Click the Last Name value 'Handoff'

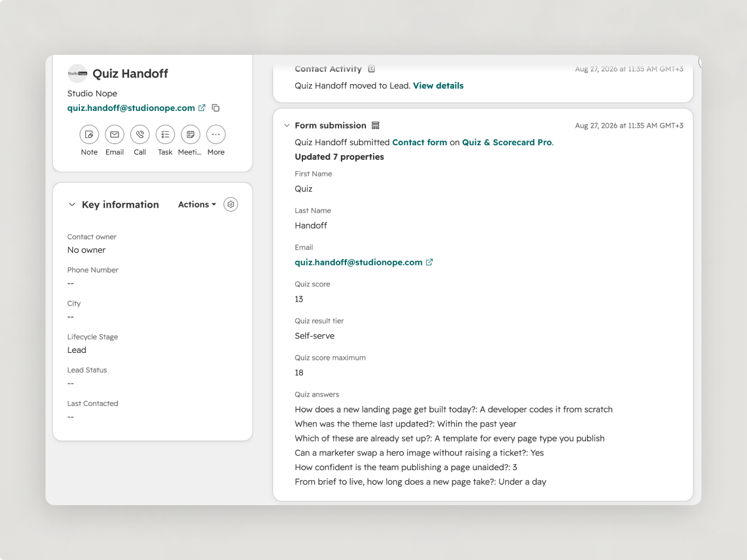click(310, 226)
